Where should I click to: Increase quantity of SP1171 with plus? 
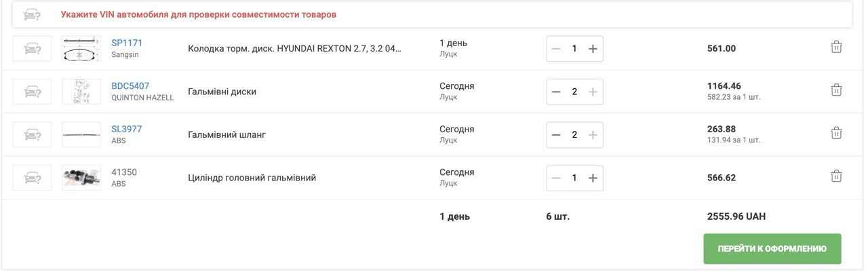(x=593, y=49)
